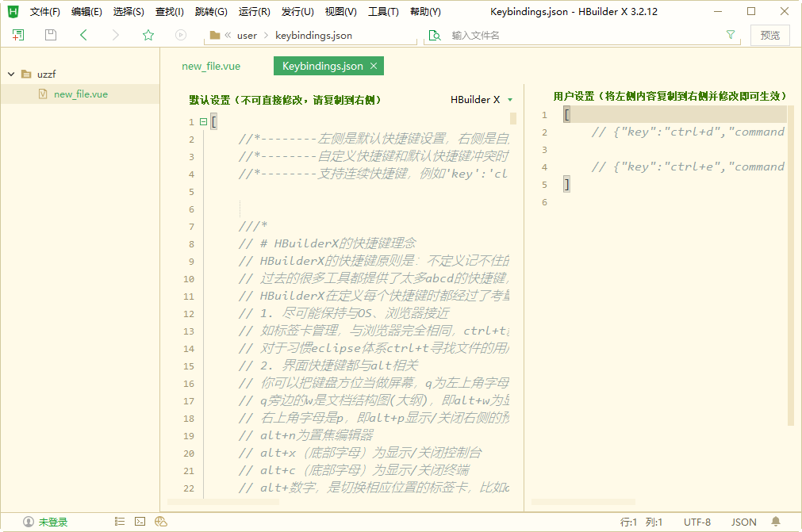Open the 选择(S) menu

point(129,11)
